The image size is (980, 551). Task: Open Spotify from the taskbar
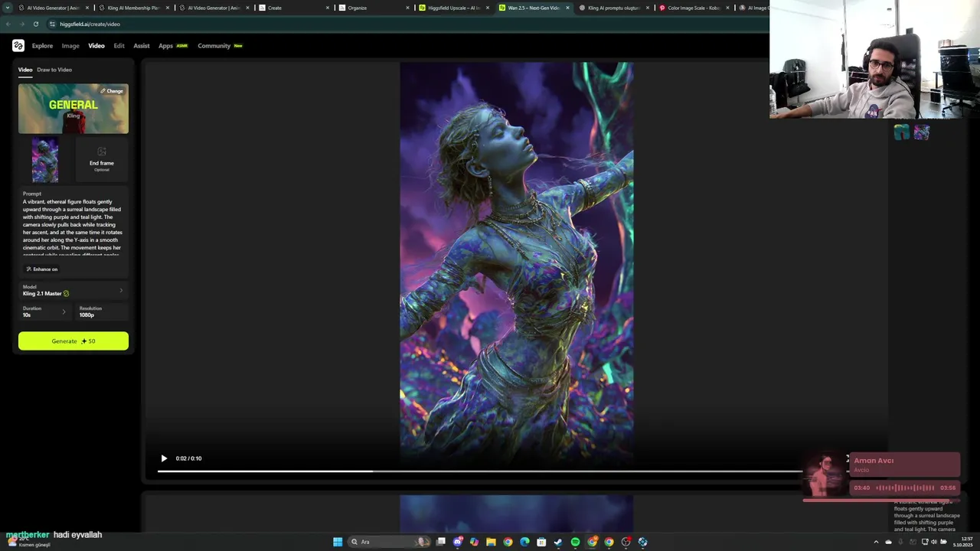(x=575, y=542)
